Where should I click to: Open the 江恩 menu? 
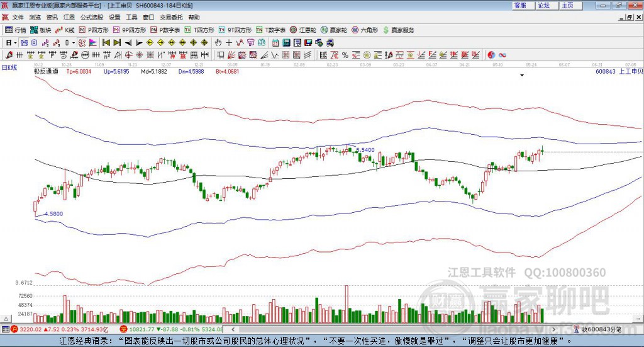pos(69,17)
